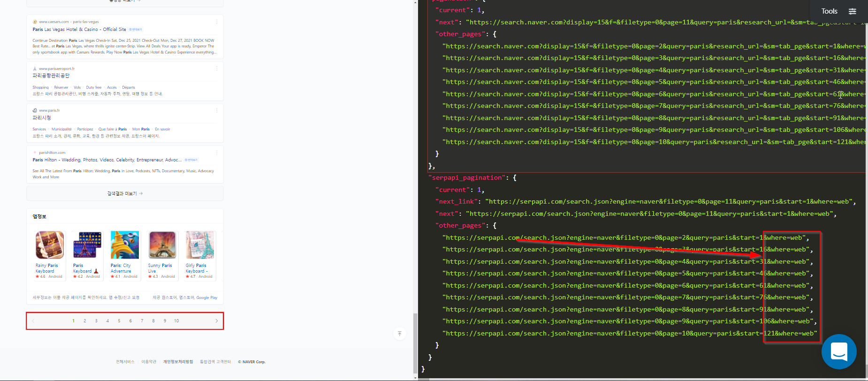Open the Que faire à Paris sublink
Screen dimensions: 868x381
coord(113,129)
